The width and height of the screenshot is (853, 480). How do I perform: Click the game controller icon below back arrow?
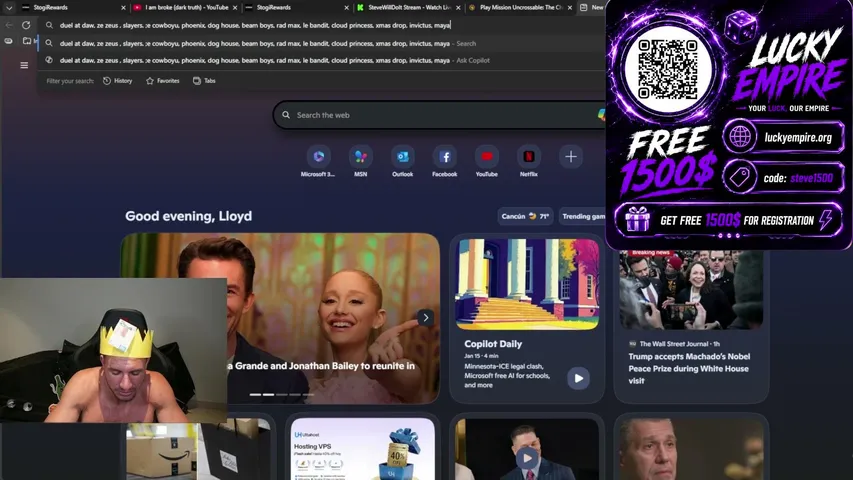[9, 41]
